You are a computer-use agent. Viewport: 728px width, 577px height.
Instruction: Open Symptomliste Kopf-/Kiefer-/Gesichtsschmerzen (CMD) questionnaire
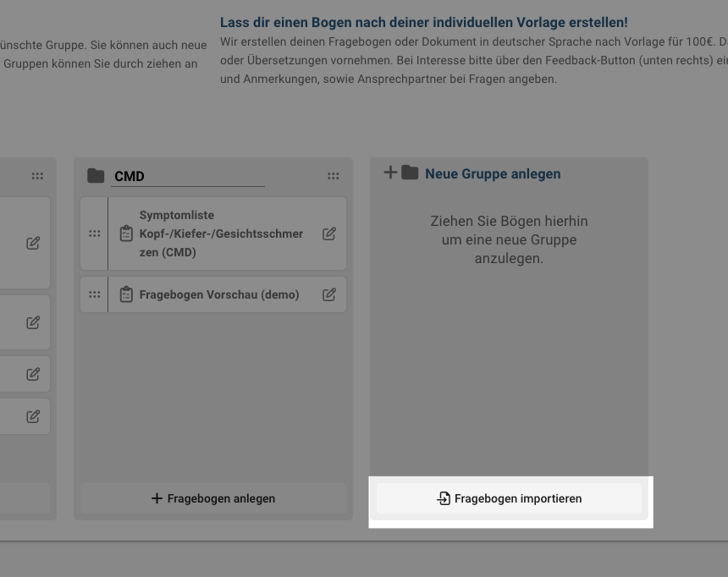[221, 234]
